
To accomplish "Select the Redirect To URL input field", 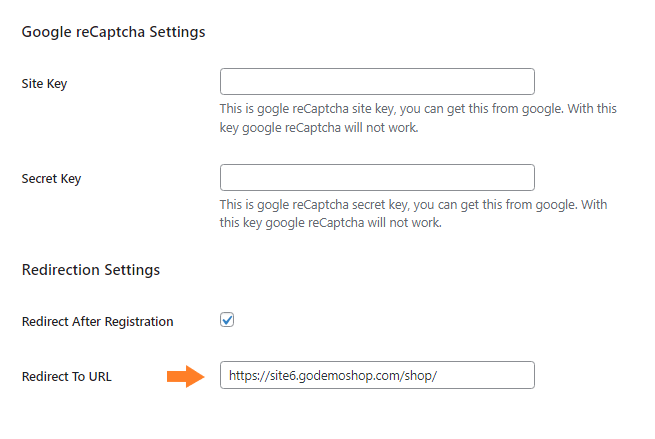I will click(x=377, y=375).
